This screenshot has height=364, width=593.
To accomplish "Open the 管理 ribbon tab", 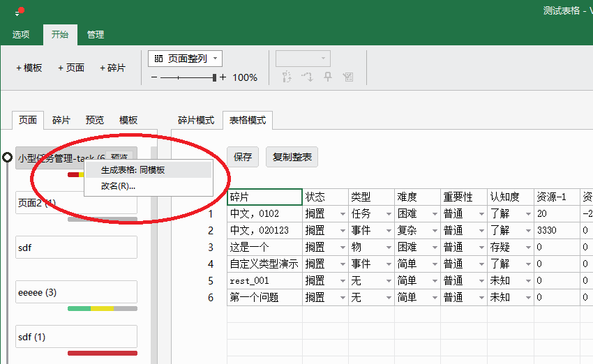I will tap(96, 35).
